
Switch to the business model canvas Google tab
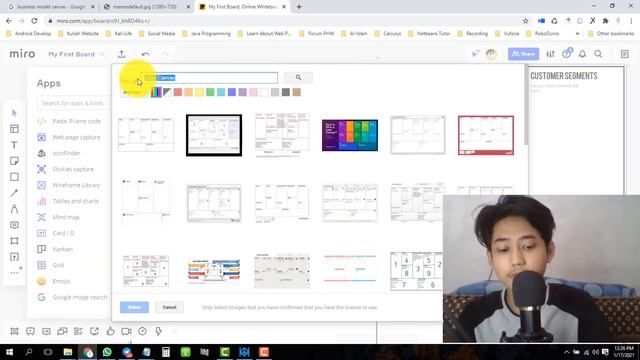[x=51, y=7]
